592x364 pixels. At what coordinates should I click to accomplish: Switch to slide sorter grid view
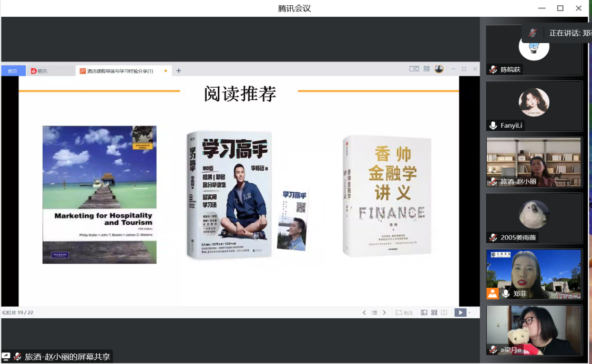pyautogui.click(x=434, y=313)
